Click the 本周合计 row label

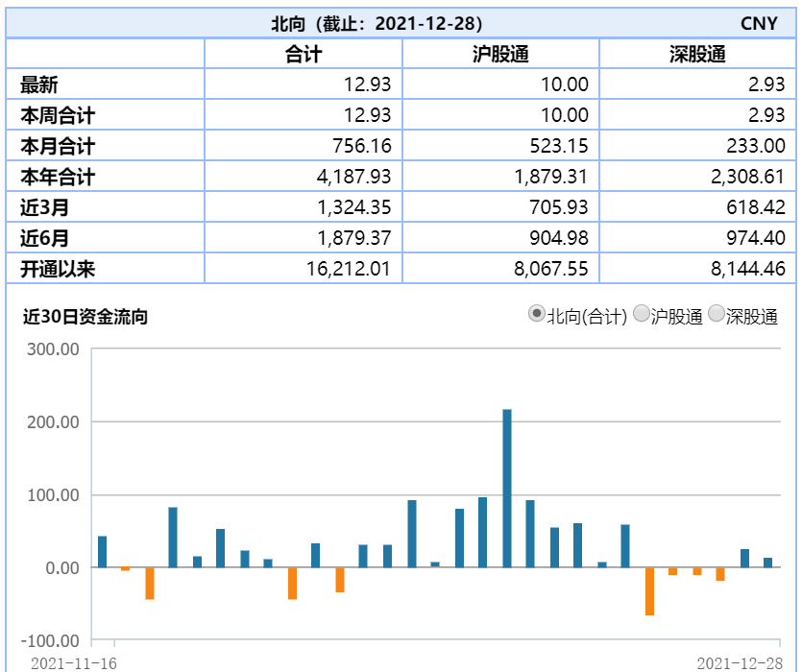[x=58, y=115]
